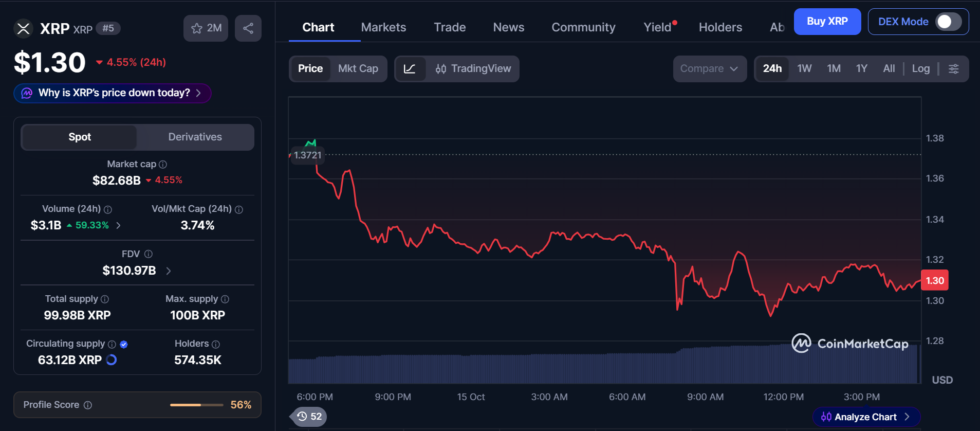Set chart range to 1M

coord(834,69)
